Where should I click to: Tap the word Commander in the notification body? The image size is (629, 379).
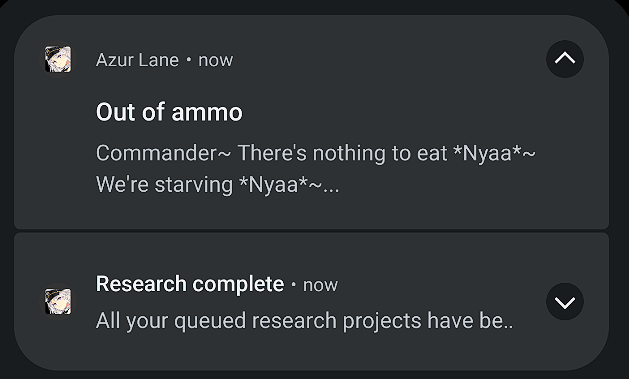(156, 153)
